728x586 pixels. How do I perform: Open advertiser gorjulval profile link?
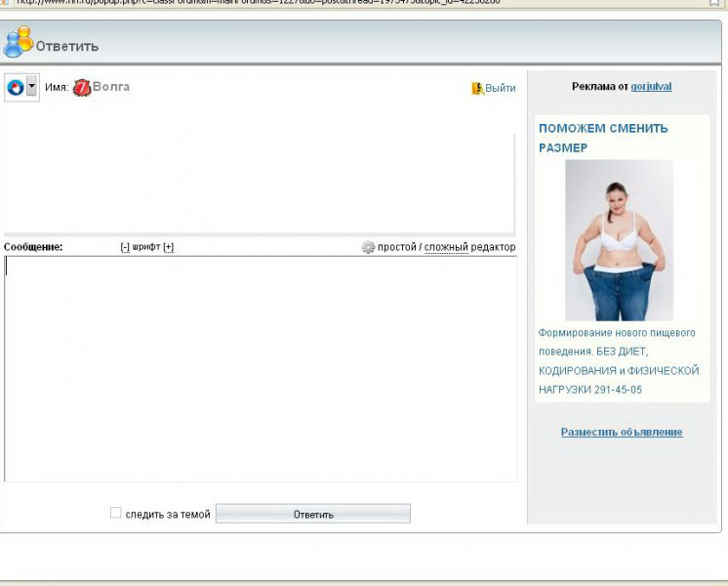tap(651, 86)
